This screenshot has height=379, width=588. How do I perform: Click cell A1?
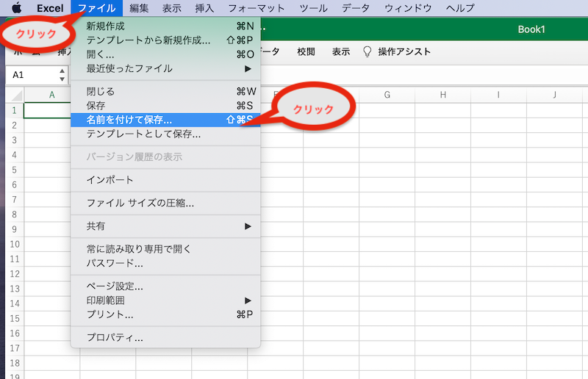click(47, 111)
